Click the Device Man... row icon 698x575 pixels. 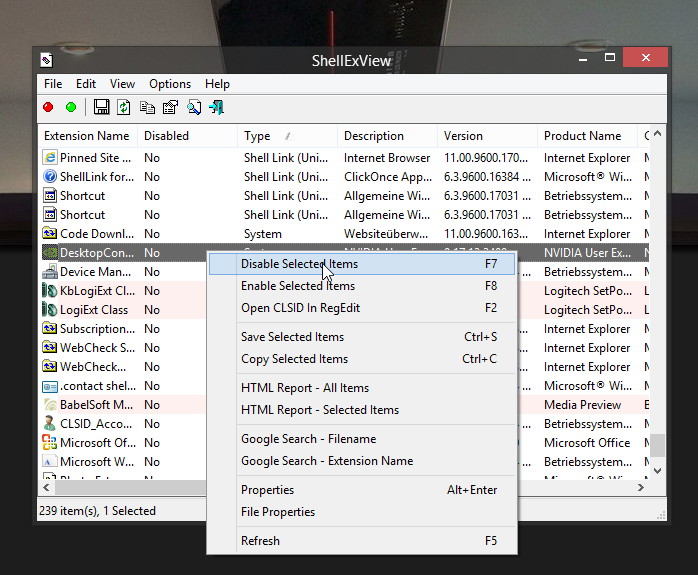point(50,271)
